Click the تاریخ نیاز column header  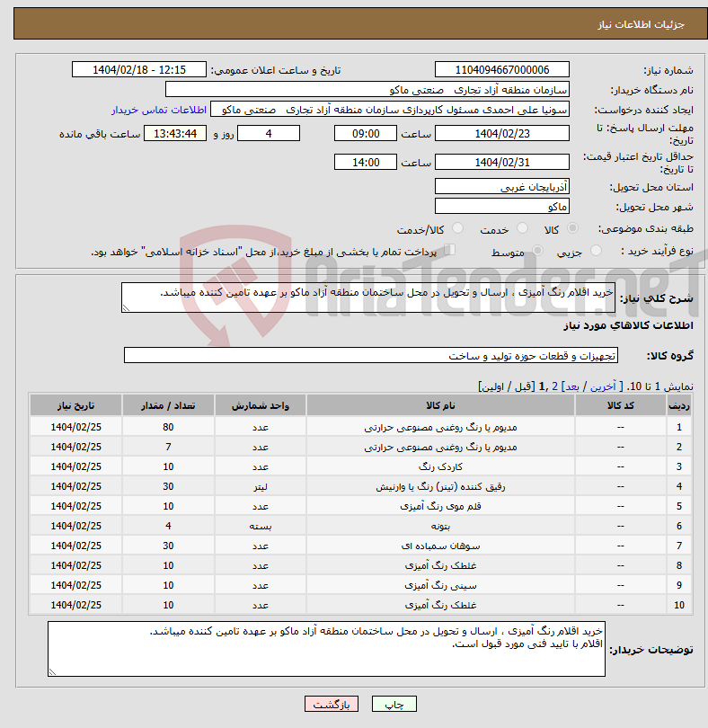tap(76, 405)
